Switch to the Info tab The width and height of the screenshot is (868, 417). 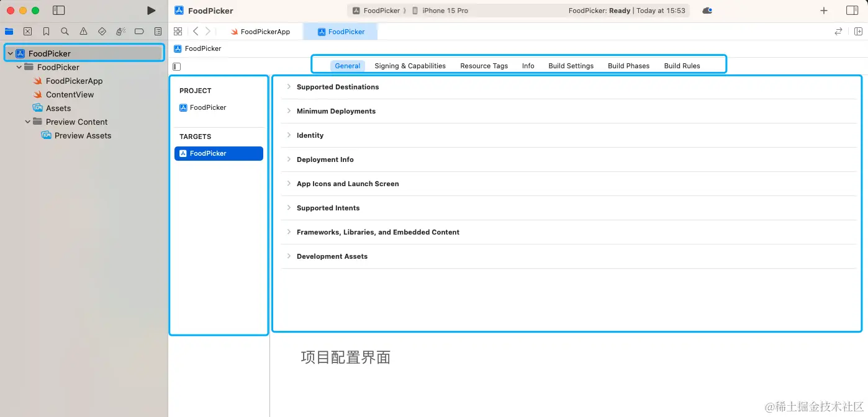pos(528,66)
